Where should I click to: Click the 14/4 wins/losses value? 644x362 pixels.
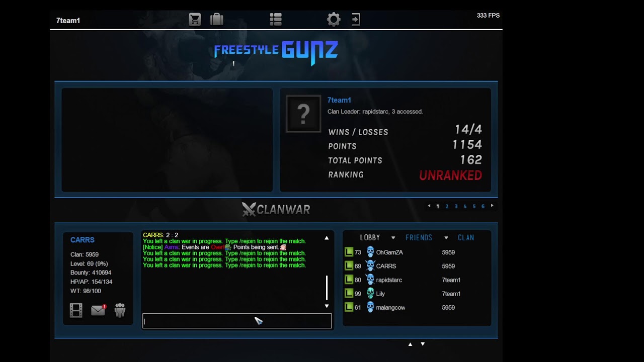tap(468, 130)
